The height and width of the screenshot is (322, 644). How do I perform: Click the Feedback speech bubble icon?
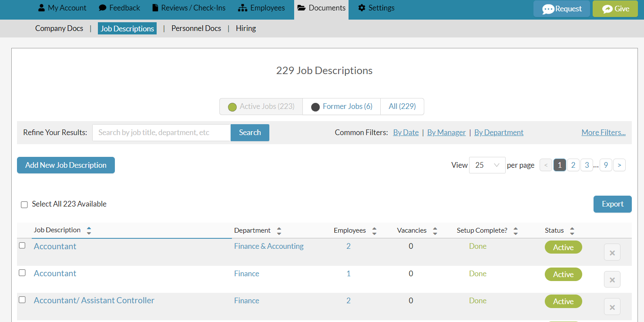(x=103, y=8)
